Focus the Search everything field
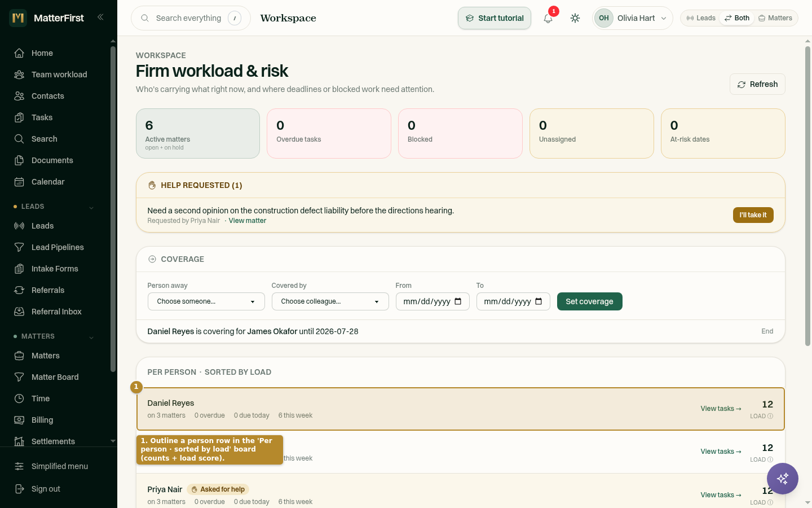Screen dimensions: 812x508 click(x=191, y=18)
